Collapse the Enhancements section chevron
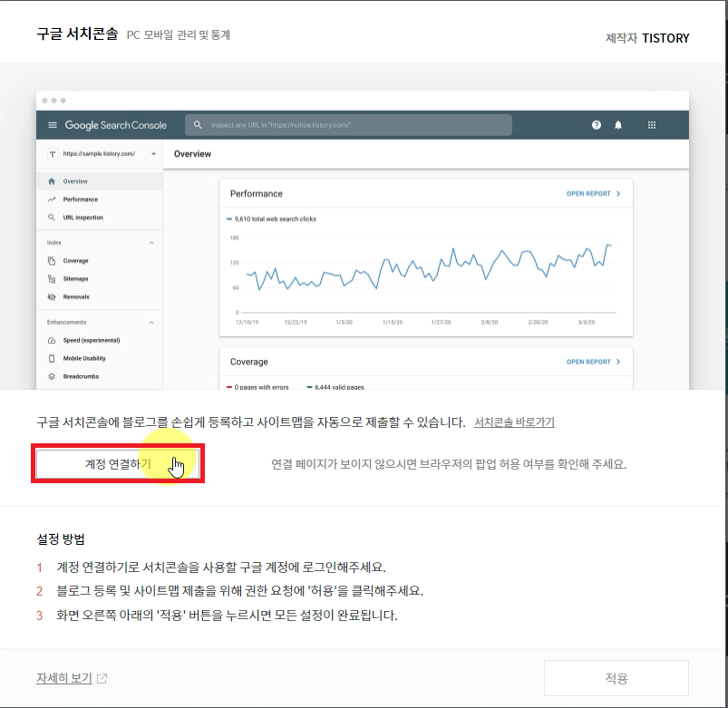728x708 pixels. pyautogui.click(x=151, y=322)
